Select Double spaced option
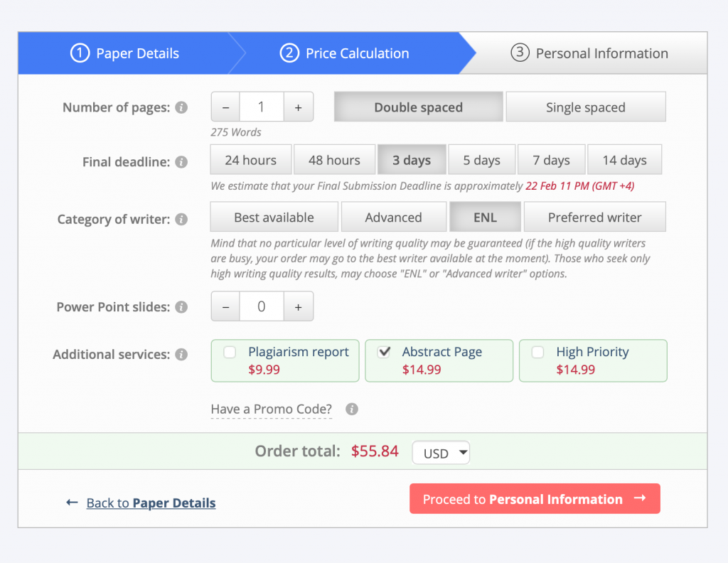Viewport: 728px width, 563px height. [x=418, y=107]
